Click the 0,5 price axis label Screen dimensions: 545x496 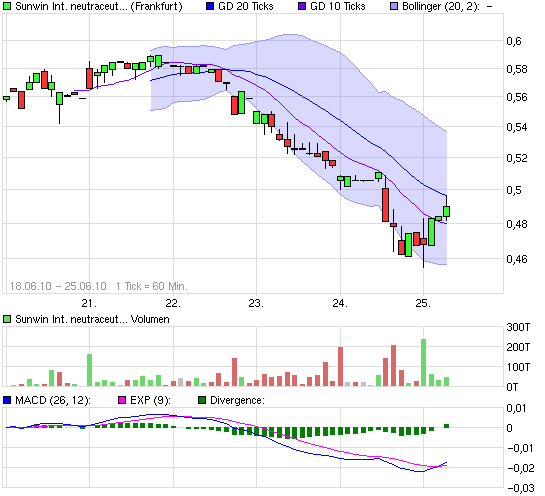[514, 190]
